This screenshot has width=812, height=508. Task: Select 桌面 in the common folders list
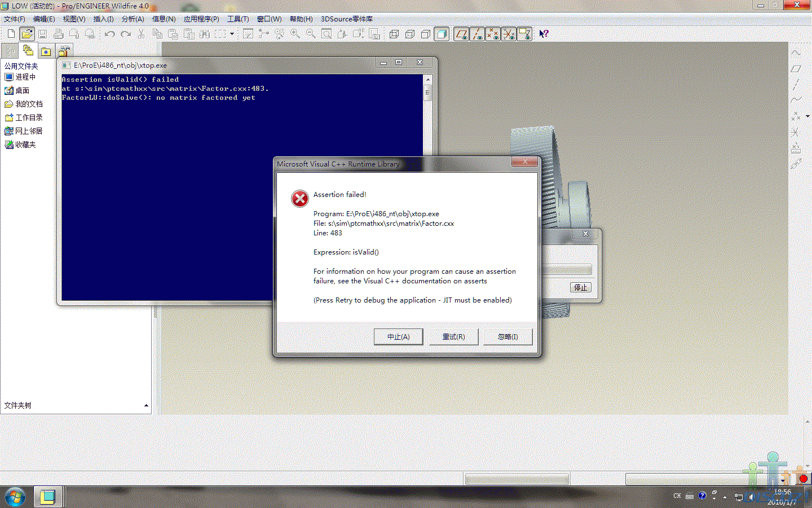click(17, 90)
